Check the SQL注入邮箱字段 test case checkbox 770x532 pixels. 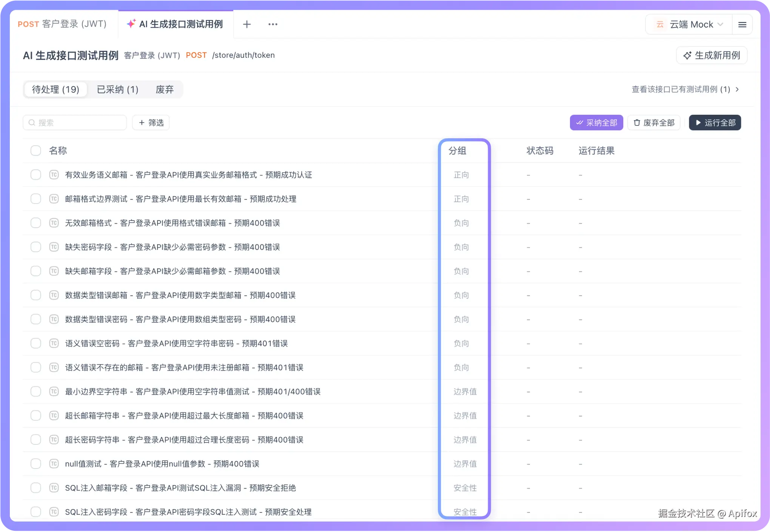click(36, 488)
